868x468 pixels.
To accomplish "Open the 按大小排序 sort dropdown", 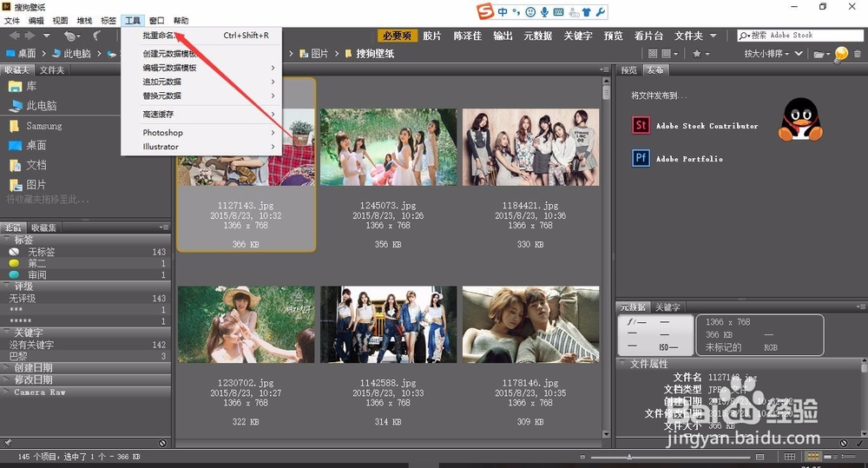I will 766,54.
